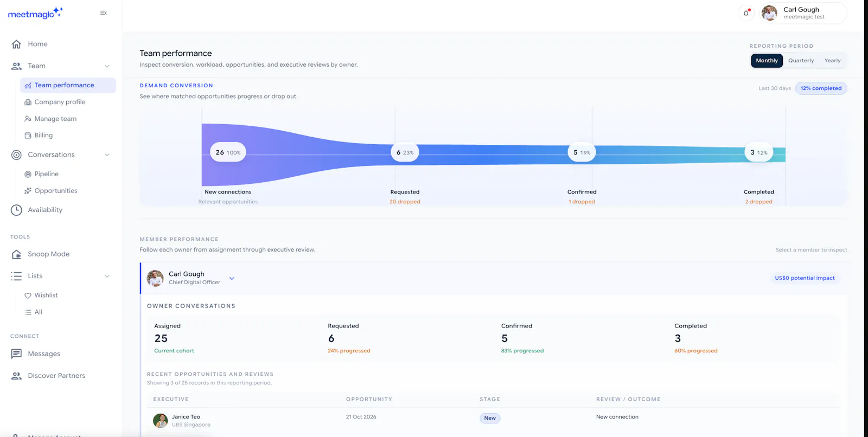Click the 26 100% funnel node
This screenshot has height=437, width=868.
pos(228,152)
